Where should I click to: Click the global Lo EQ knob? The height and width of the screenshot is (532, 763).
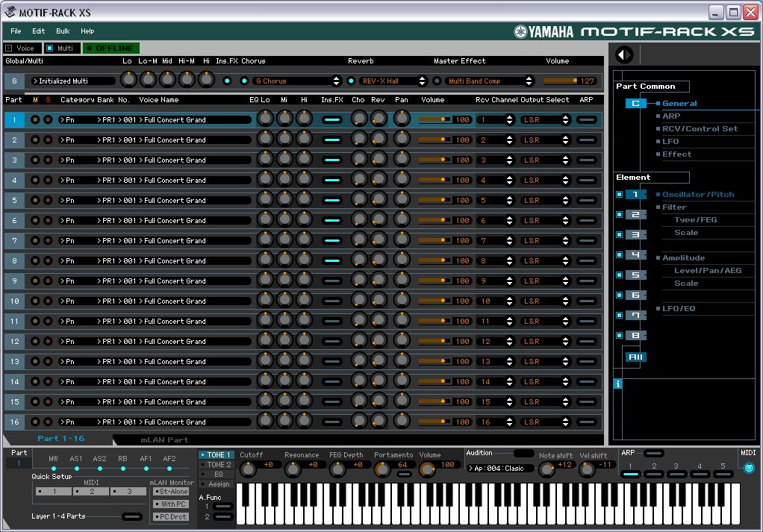pos(128,79)
